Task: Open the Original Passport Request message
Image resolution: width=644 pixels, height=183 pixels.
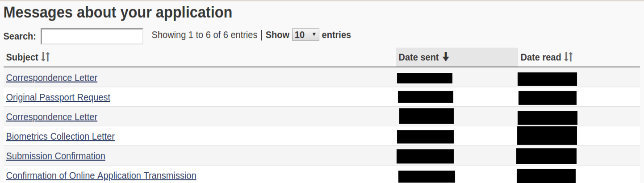Action: [x=58, y=97]
